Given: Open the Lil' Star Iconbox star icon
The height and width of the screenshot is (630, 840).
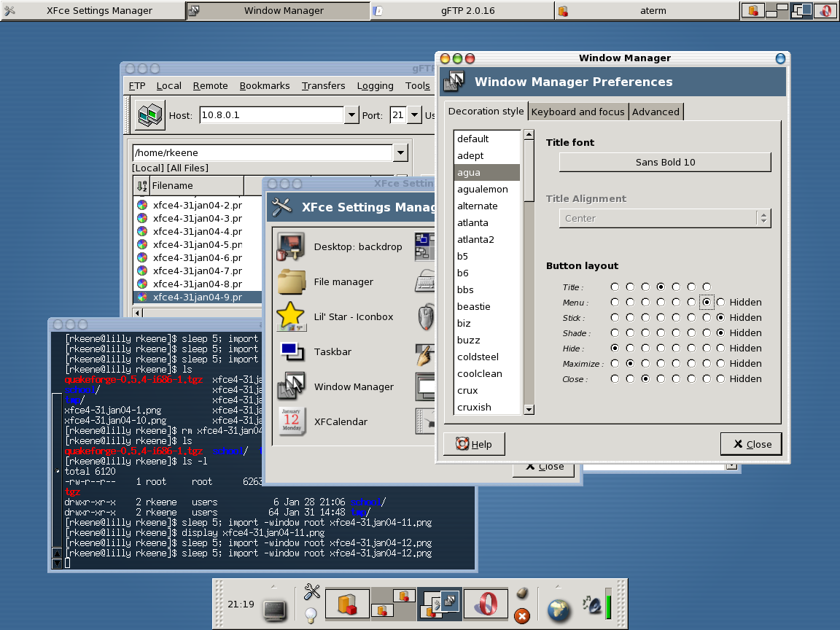Looking at the screenshot, I should [290, 316].
